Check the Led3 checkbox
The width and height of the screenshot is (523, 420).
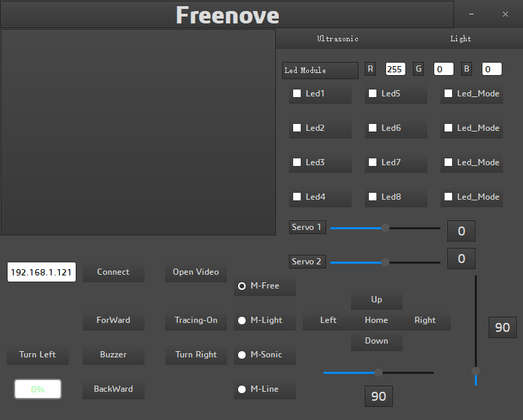click(x=297, y=162)
